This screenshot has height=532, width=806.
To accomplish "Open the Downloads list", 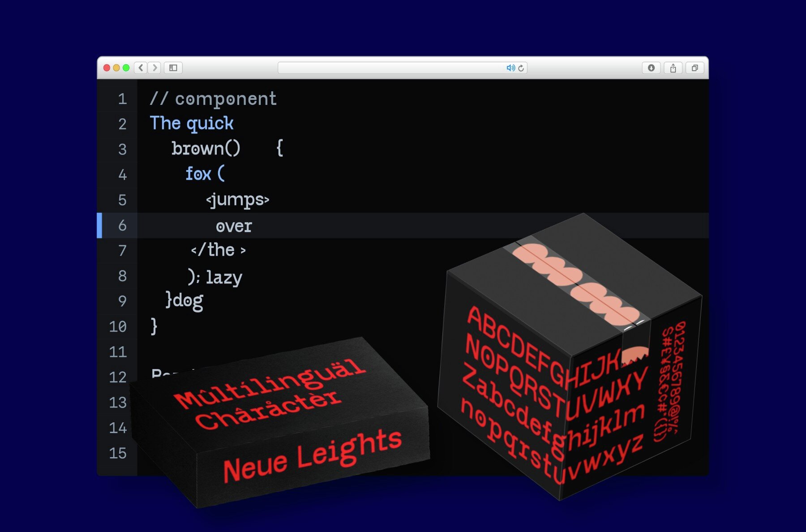I will [x=652, y=69].
